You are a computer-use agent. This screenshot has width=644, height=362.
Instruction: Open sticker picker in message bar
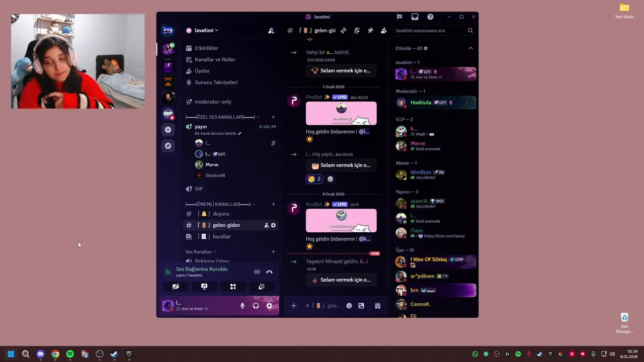pos(361,306)
